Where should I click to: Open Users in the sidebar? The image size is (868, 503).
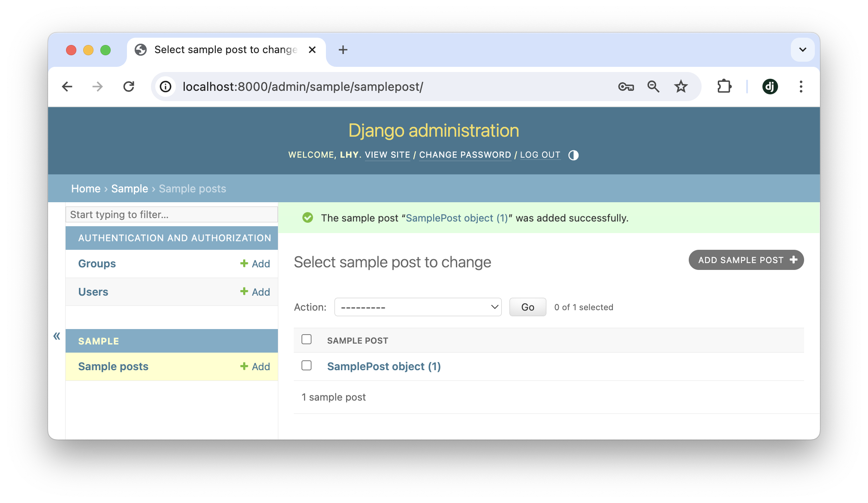point(93,292)
